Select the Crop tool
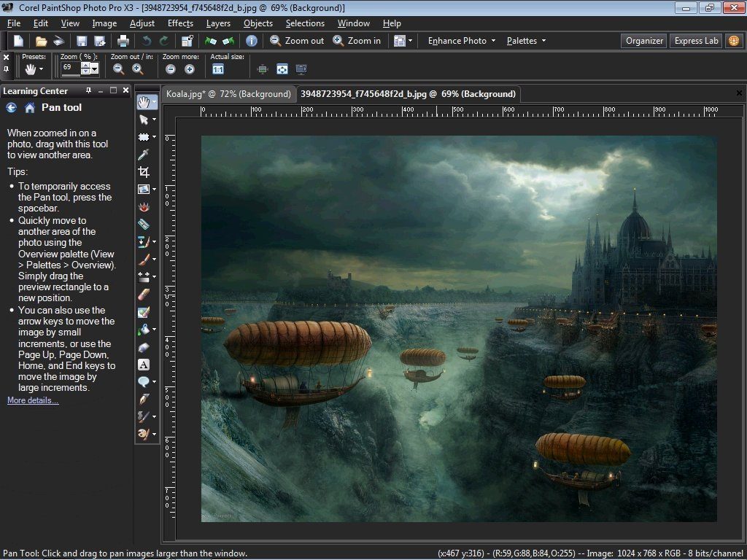Viewport: 747px width, 560px height. pos(144,172)
